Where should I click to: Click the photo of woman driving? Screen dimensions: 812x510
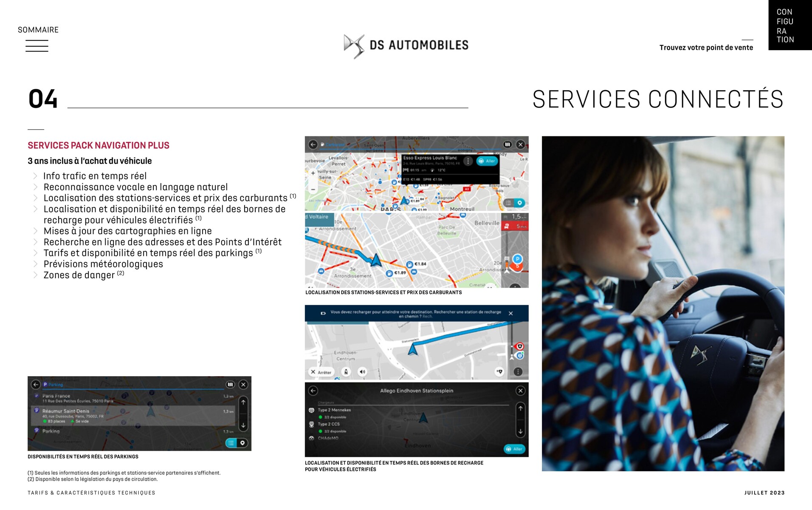click(663, 303)
